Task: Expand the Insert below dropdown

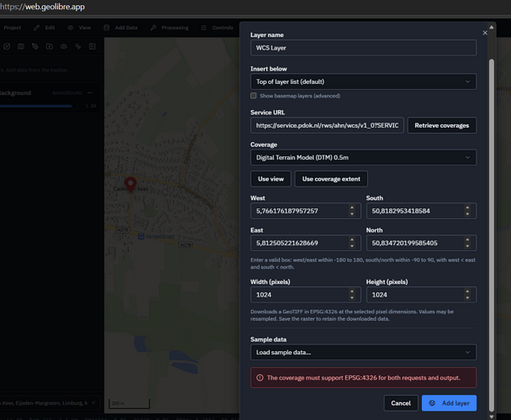Action: click(363, 81)
